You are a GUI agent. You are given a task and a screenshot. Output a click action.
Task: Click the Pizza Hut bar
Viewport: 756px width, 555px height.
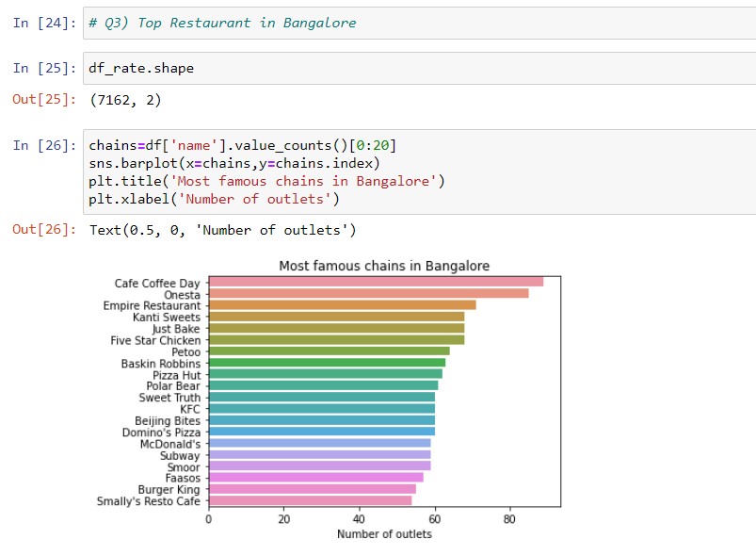click(326, 374)
